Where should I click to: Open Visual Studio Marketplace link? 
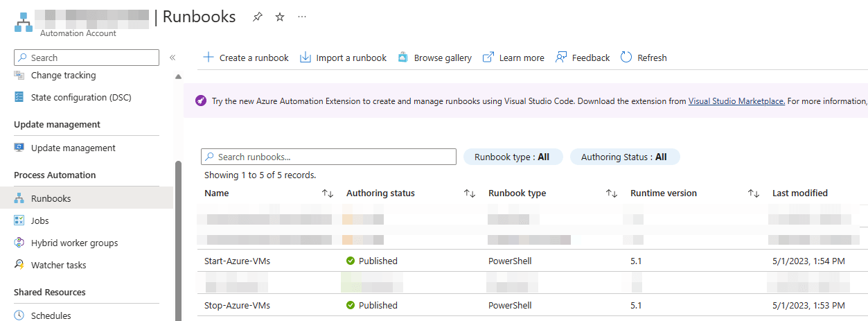736,101
